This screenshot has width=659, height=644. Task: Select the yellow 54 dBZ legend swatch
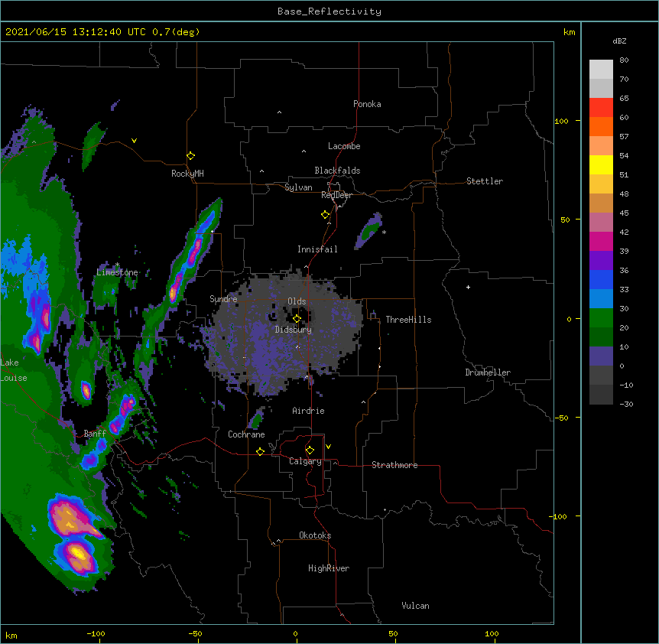[601, 164]
